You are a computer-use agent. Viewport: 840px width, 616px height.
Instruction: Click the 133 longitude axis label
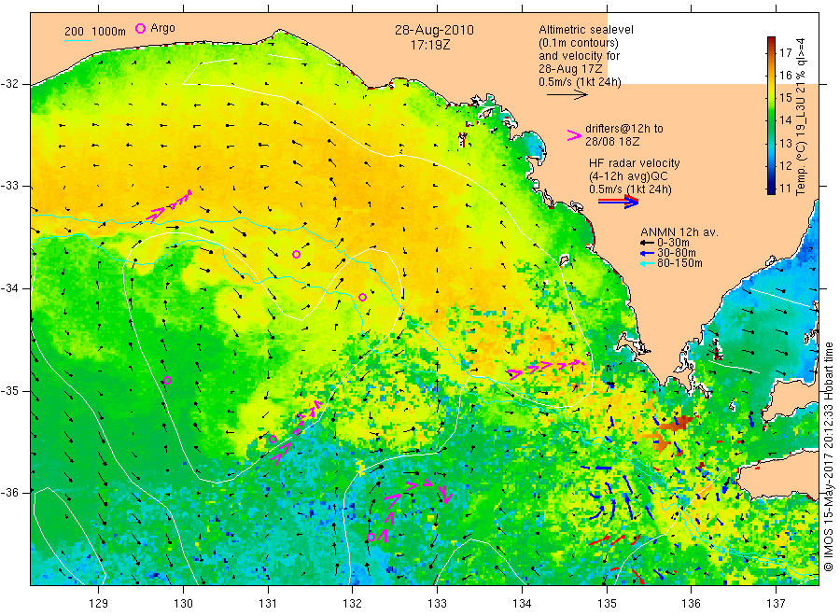[x=437, y=604]
